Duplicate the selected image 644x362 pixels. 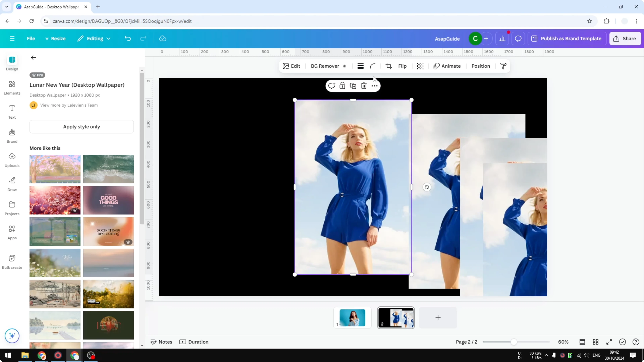point(353,86)
